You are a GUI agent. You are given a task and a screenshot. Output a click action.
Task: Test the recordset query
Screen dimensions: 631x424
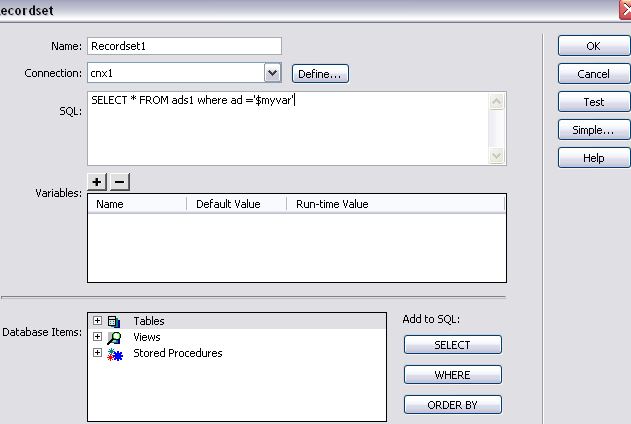point(594,102)
